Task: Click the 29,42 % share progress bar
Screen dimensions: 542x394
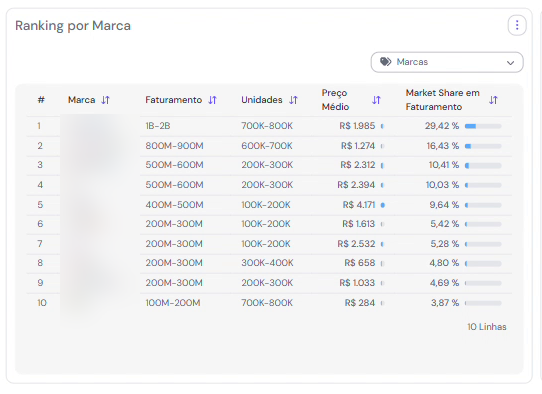Action: (483, 126)
